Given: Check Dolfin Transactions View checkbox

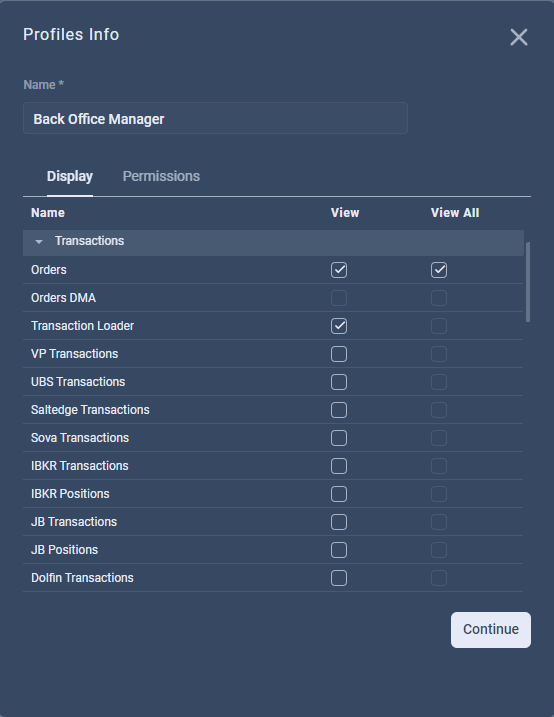Looking at the screenshot, I should [339, 578].
